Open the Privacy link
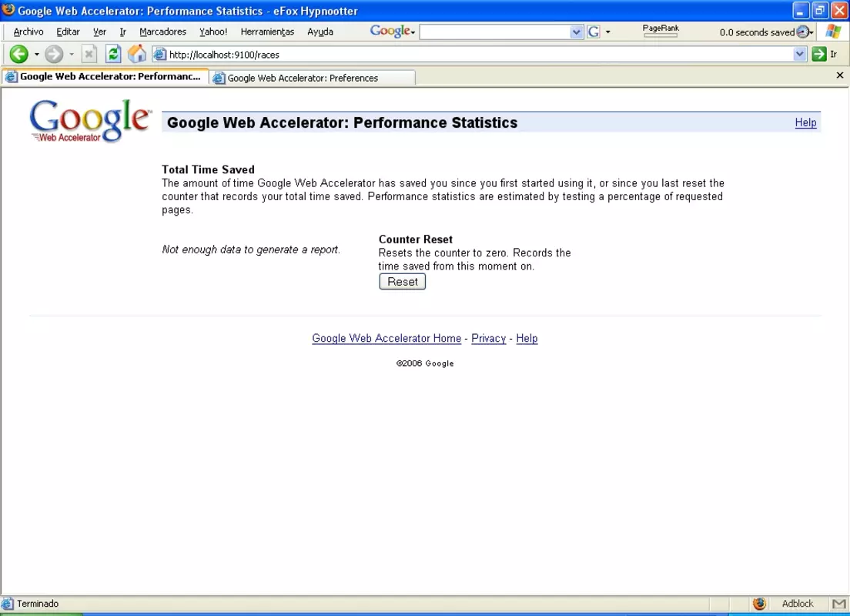Viewport: 850px width, 616px height. 488,338
